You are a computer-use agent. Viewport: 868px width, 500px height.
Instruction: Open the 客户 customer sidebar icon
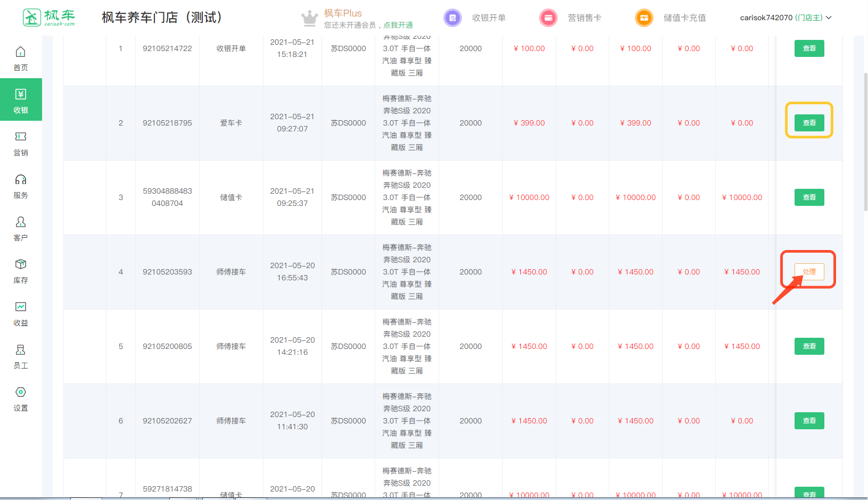21,222
